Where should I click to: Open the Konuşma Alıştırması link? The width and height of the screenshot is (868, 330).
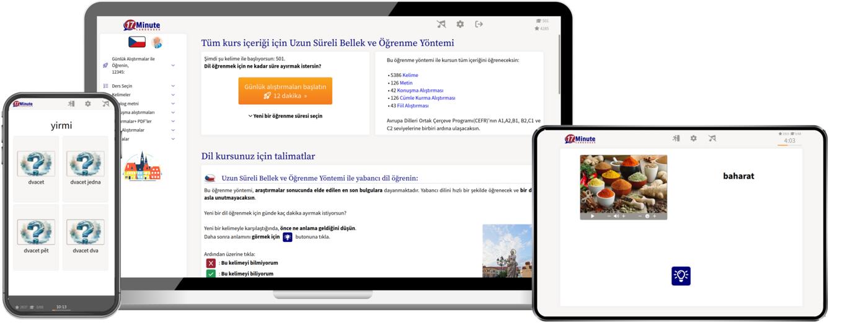(420, 91)
